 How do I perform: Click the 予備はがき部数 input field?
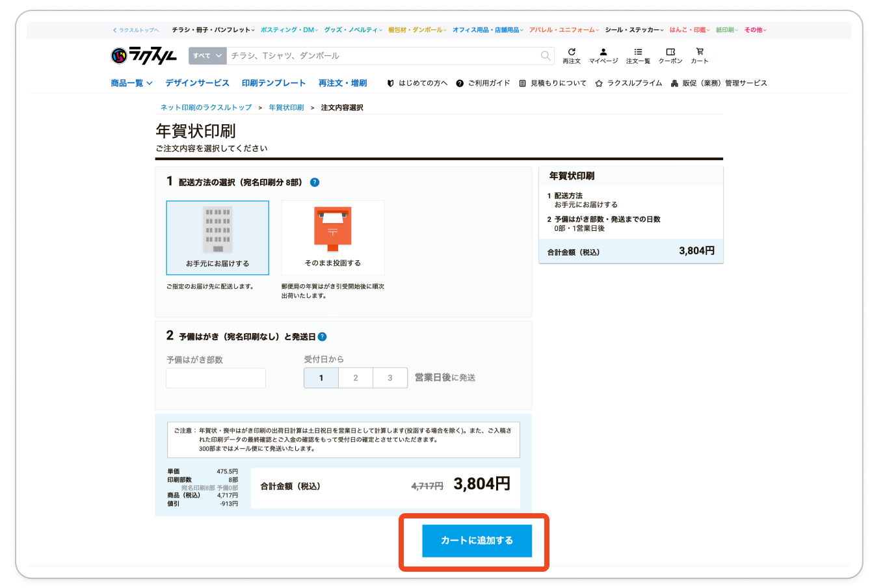[x=216, y=378]
